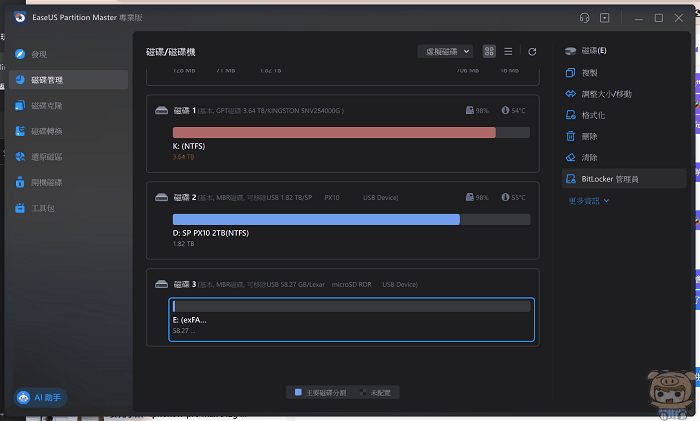Image resolution: width=700 pixels, height=421 pixels.
Task: Expand 更多資訊 in the right panel
Action: tap(589, 200)
